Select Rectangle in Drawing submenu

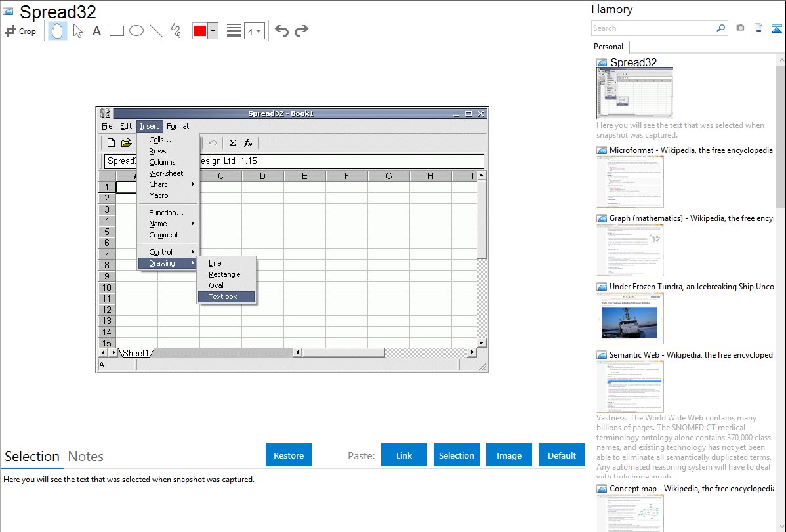(226, 274)
